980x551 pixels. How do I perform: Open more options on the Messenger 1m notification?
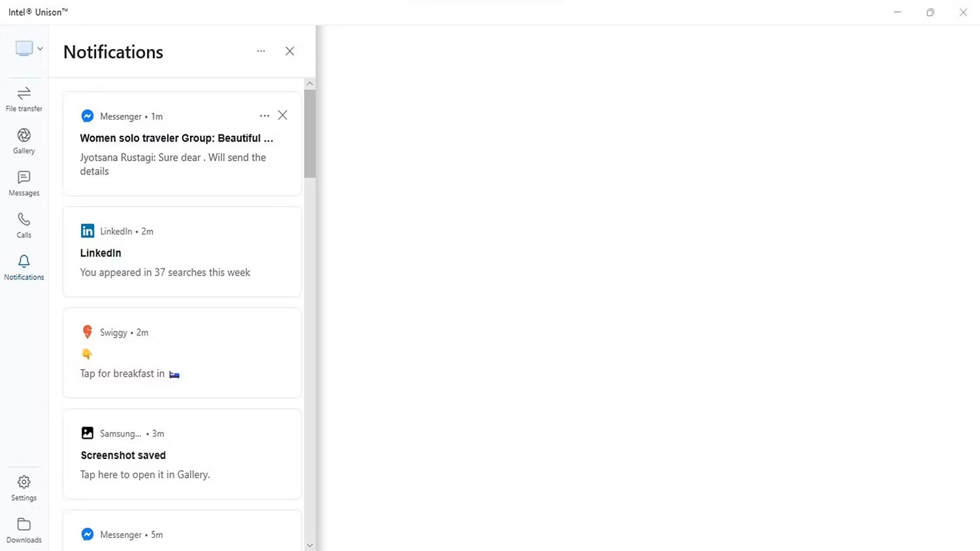[x=265, y=116]
